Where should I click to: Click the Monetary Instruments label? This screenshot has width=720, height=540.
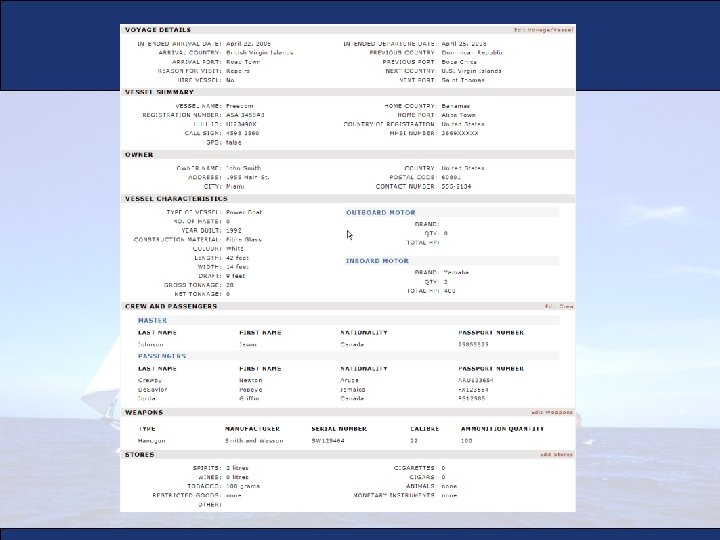394,495
